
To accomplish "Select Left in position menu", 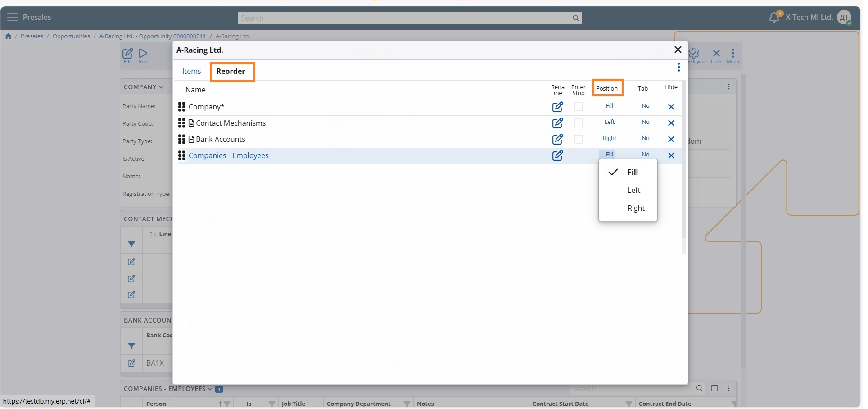I will click(628, 190).
